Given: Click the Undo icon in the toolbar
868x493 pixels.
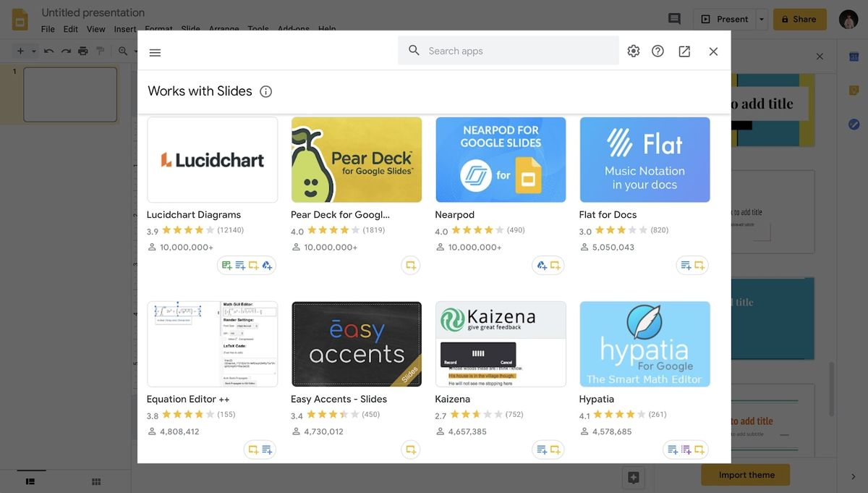Looking at the screenshot, I should pyautogui.click(x=48, y=51).
